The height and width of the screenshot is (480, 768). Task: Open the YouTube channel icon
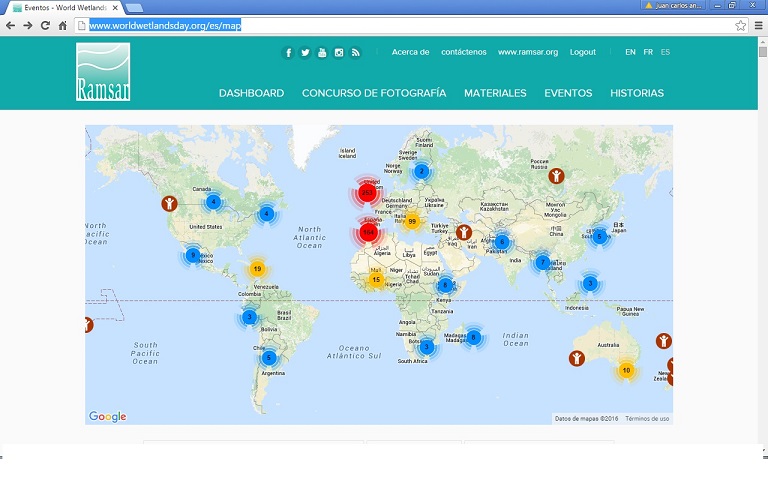[322, 52]
